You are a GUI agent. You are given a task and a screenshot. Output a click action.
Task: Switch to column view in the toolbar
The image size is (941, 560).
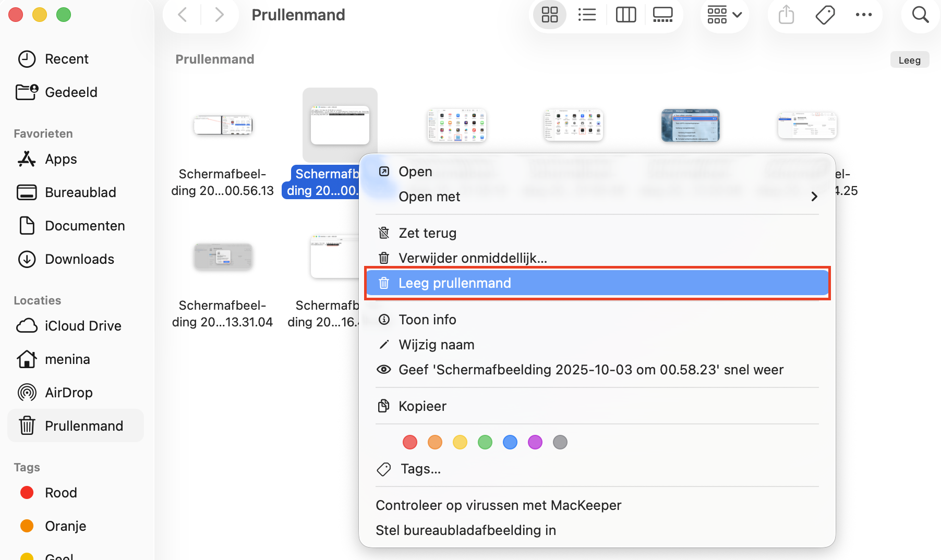625,15
